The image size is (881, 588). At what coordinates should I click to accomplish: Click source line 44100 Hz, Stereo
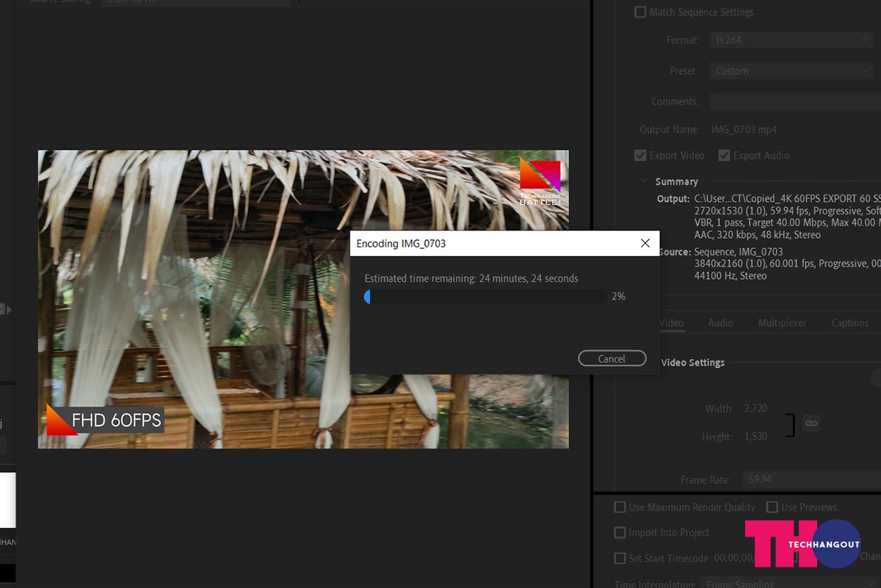tap(730, 277)
